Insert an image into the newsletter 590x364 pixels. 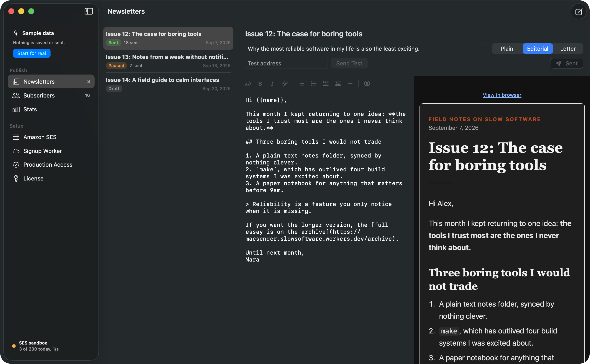(x=338, y=84)
